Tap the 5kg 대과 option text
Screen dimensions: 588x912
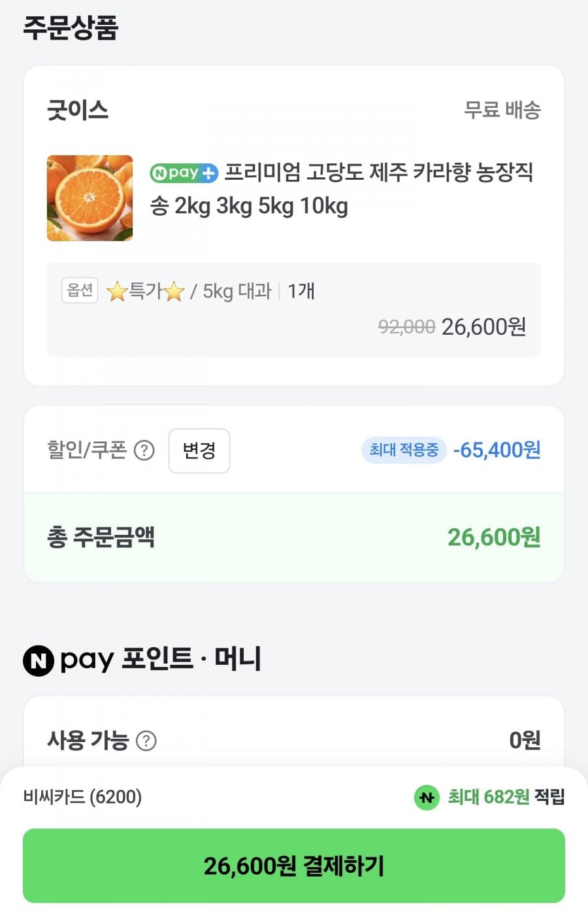tap(237, 292)
